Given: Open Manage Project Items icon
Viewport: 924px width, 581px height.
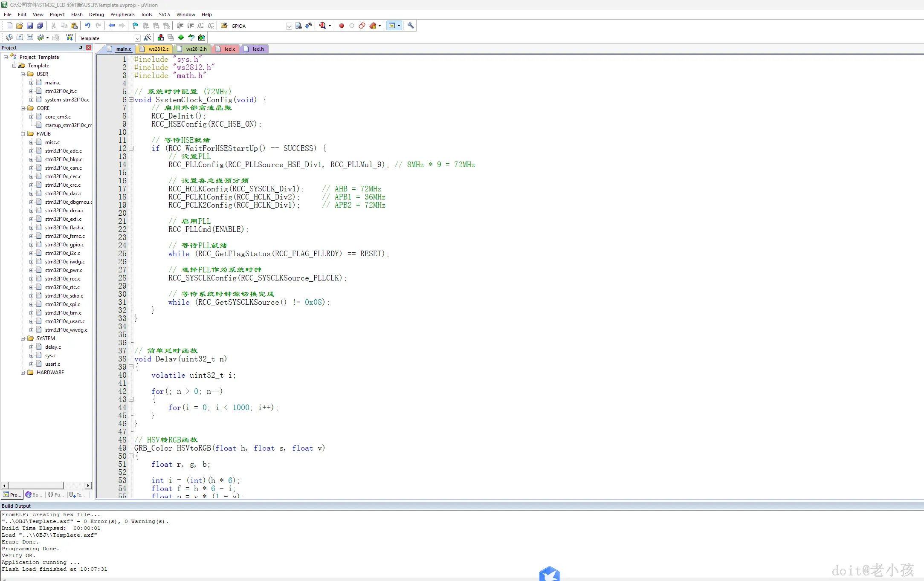Looking at the screenshot, I should 160,38.
